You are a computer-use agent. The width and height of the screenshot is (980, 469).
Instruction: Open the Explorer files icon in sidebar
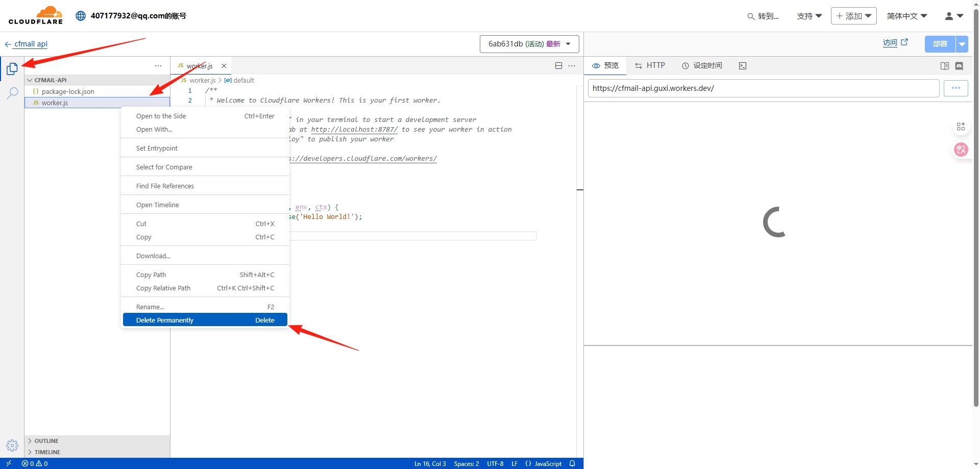pos(12,68)
